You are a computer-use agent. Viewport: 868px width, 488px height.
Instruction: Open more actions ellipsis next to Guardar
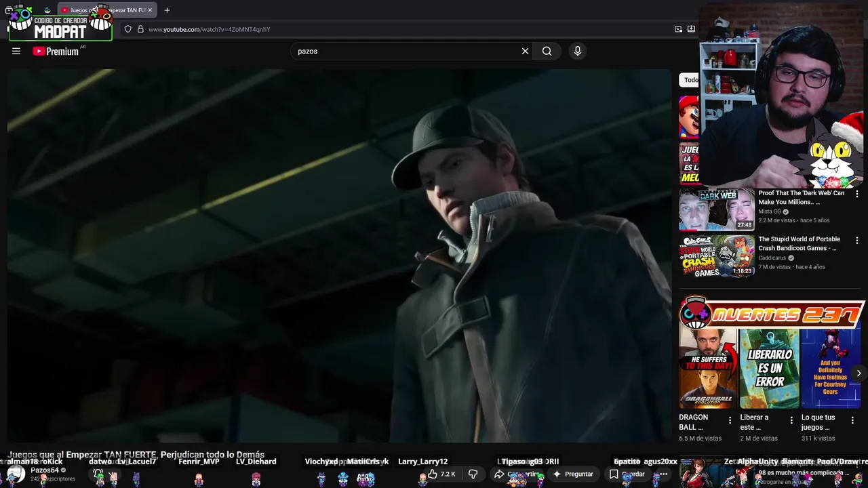click(x=664, y=474)
